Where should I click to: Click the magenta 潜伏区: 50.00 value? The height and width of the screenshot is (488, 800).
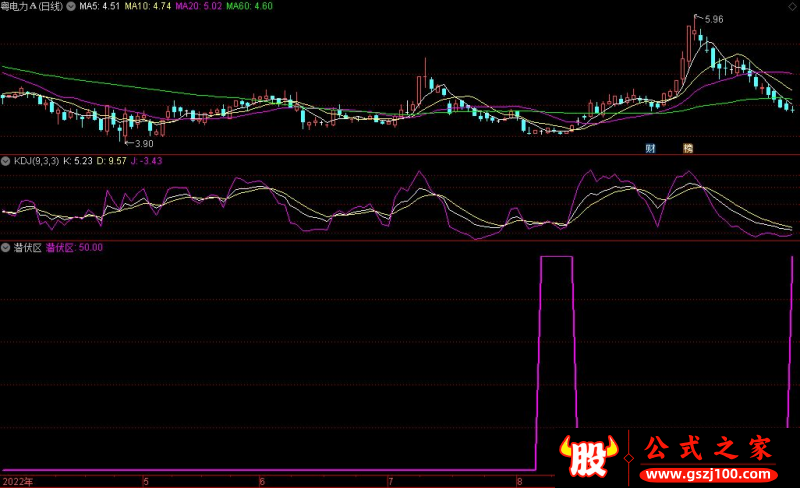click(74, 248)
